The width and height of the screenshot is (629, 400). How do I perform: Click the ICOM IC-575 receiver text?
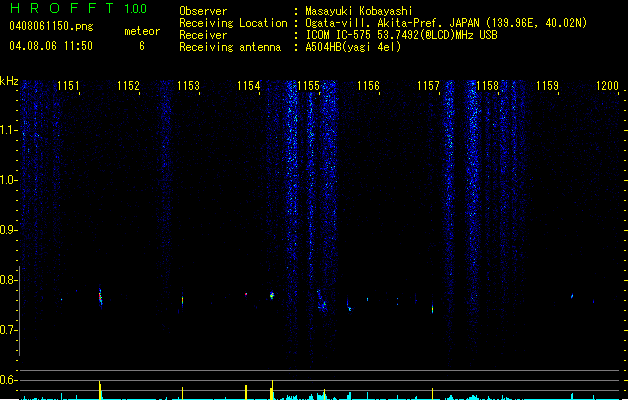402,35
